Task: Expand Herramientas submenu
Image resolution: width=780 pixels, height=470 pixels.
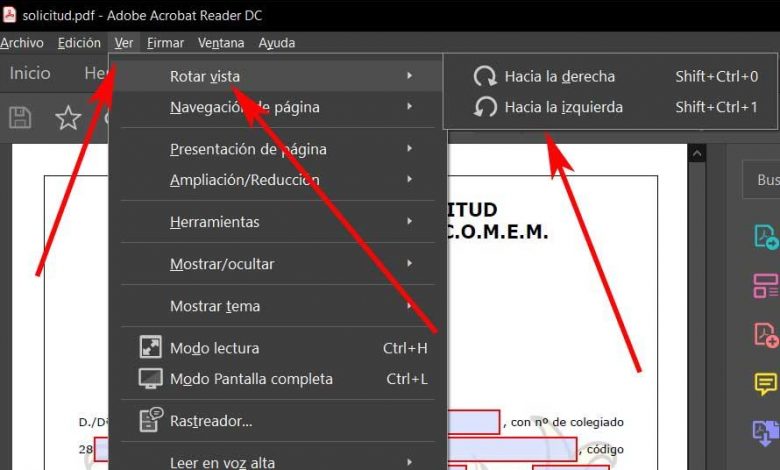Action: (278, 221)
